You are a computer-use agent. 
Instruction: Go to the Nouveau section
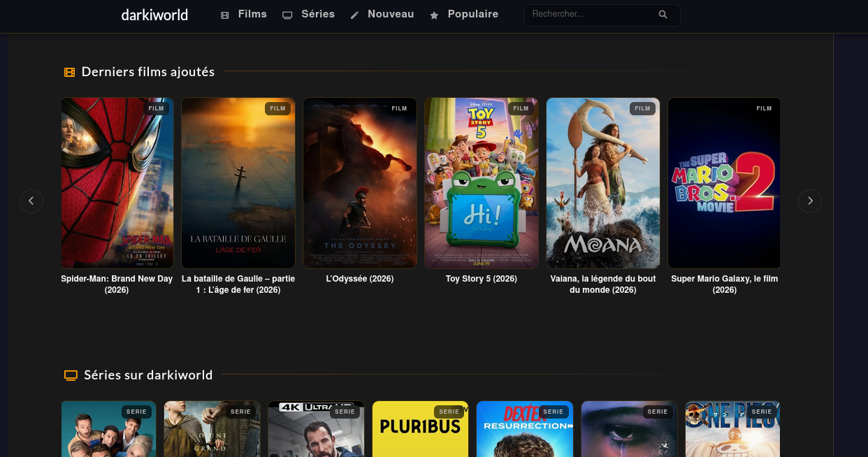tap(391, 14)
